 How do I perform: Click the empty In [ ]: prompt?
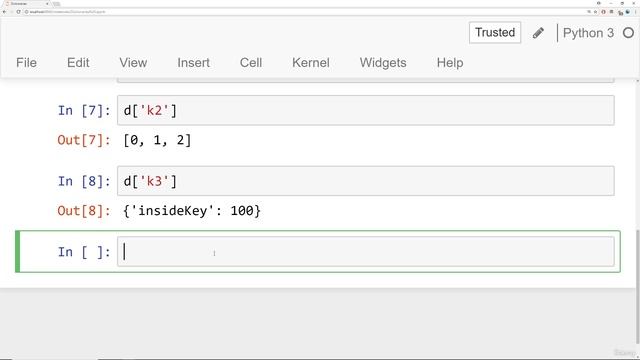click(84, 252)
